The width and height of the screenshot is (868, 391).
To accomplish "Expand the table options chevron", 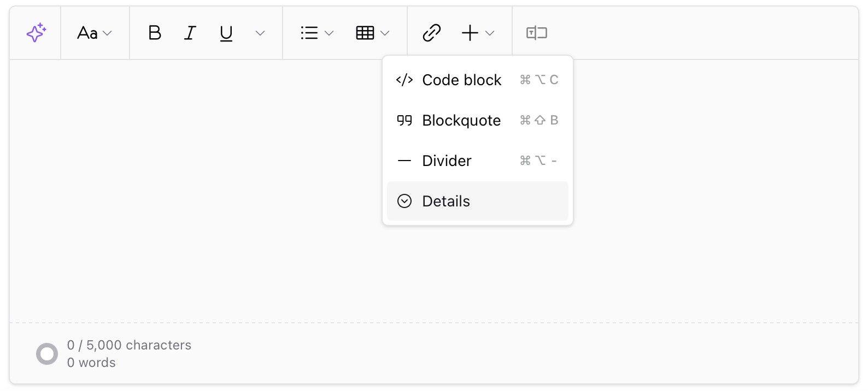I will click(x=386, y=33).
